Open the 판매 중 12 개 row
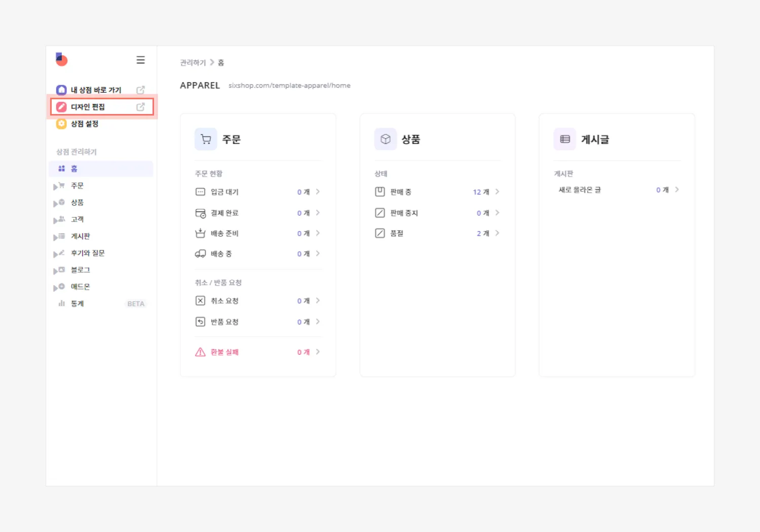The height and width of the screenshot is (532, 760). pyautogui.click(x=437, y=192)
